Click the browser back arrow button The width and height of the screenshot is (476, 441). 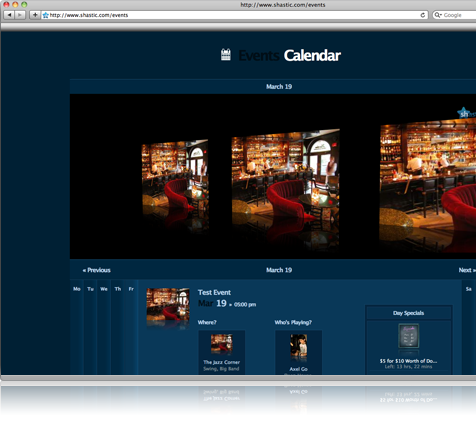pos(9,15)
